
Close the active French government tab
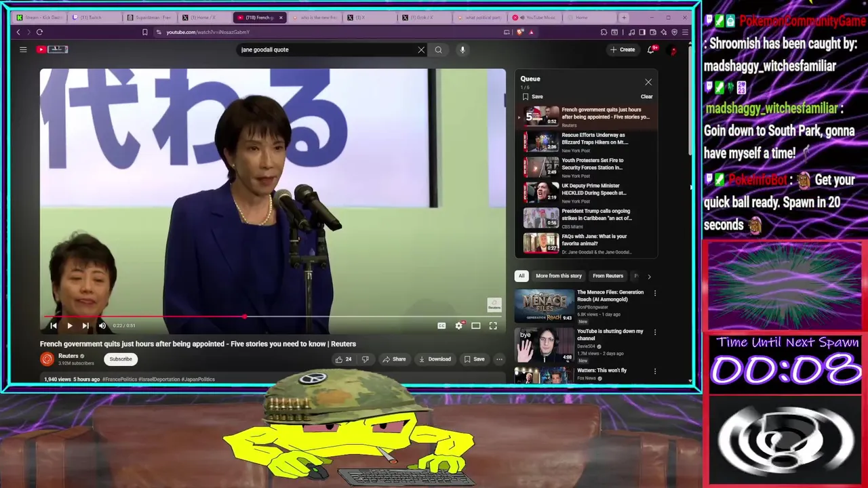coord(281,18)
